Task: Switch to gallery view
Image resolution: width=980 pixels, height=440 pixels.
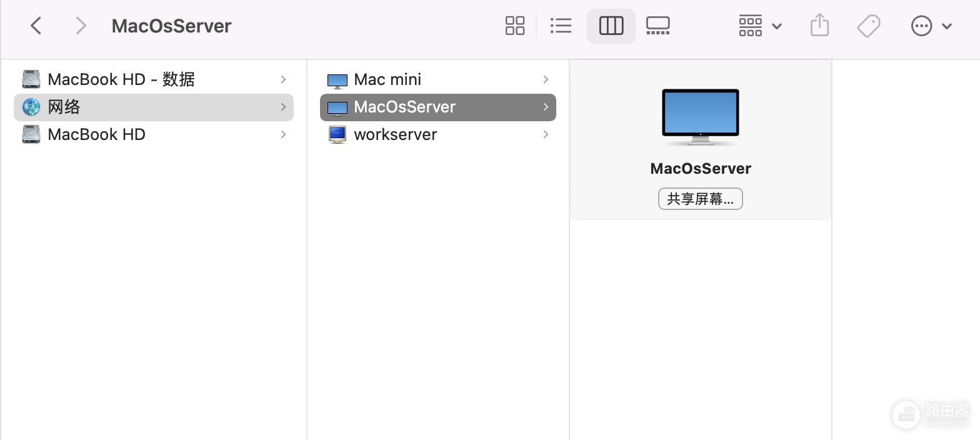Action: click(x=658, y=26)
